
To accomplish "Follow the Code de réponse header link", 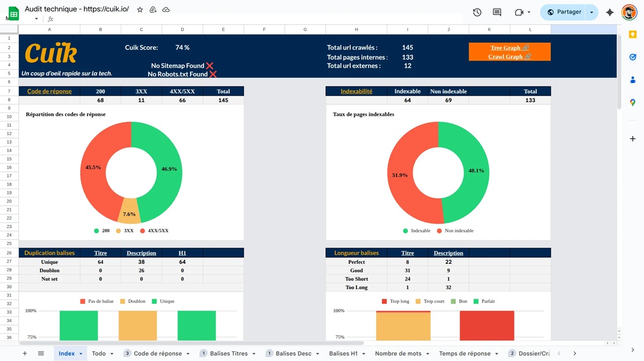I will coord(49,91).
